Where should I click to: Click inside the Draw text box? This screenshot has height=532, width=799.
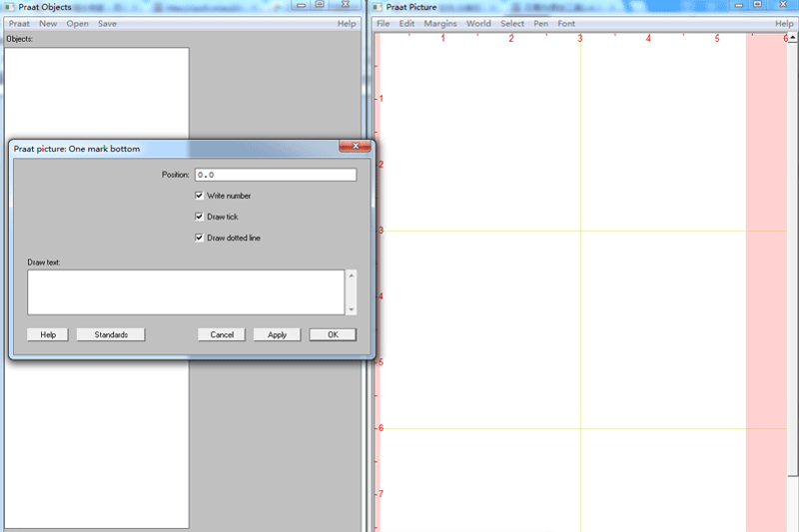(186, 291)
